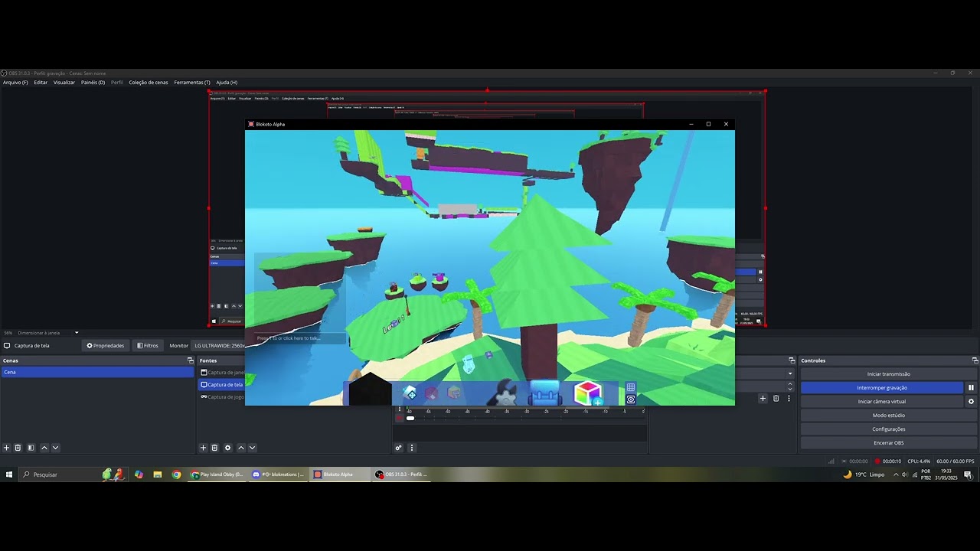The image size is (980, 551).
Task: Add a new source with the plus icon in Fontes
Action: tap(203, 448)
